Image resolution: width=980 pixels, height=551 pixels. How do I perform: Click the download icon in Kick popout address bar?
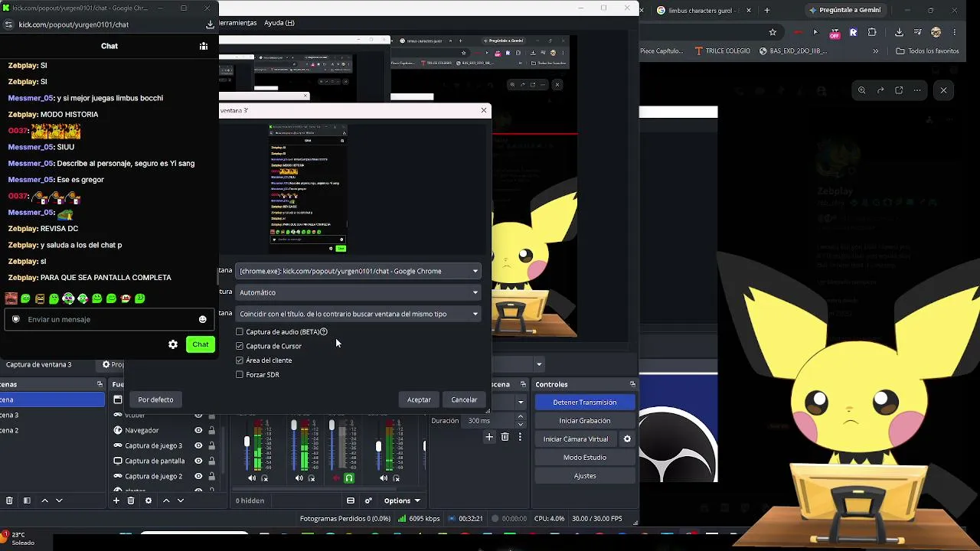pos(210,24)
